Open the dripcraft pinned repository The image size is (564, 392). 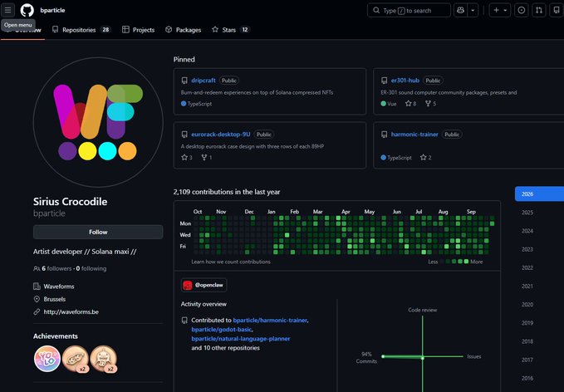[x=204, y=81]
